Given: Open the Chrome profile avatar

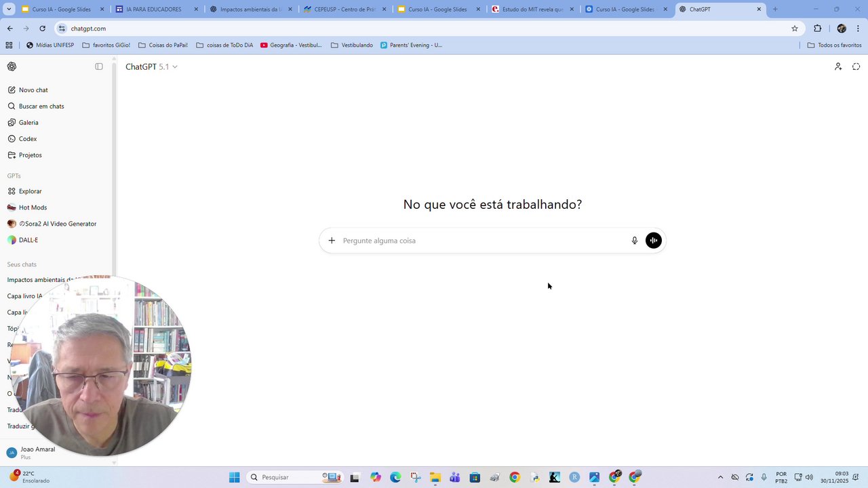Looking at the screenshot, I should [842, 28].
